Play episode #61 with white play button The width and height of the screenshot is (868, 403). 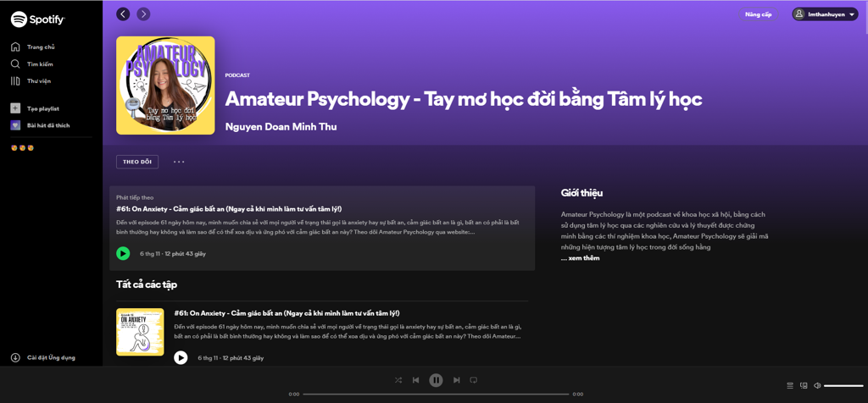(x=181, y=357)
